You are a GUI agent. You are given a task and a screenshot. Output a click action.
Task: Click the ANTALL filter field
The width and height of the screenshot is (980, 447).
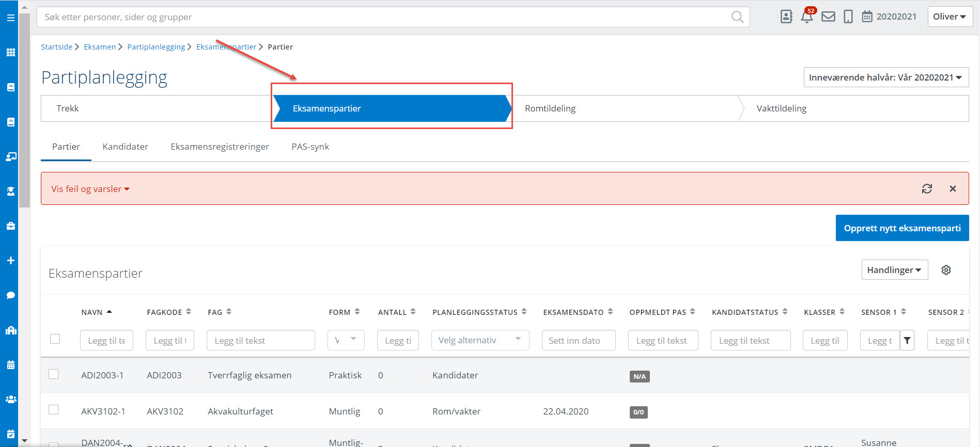point(398,340)
